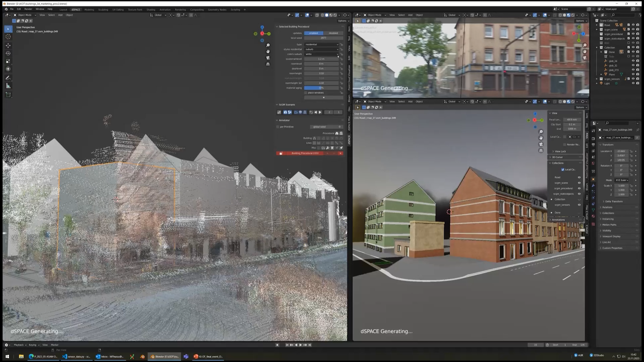Expand the Delta Transform section
Image resolution: width=644 pixels, height=362 pixels.
tap(614, 201)
